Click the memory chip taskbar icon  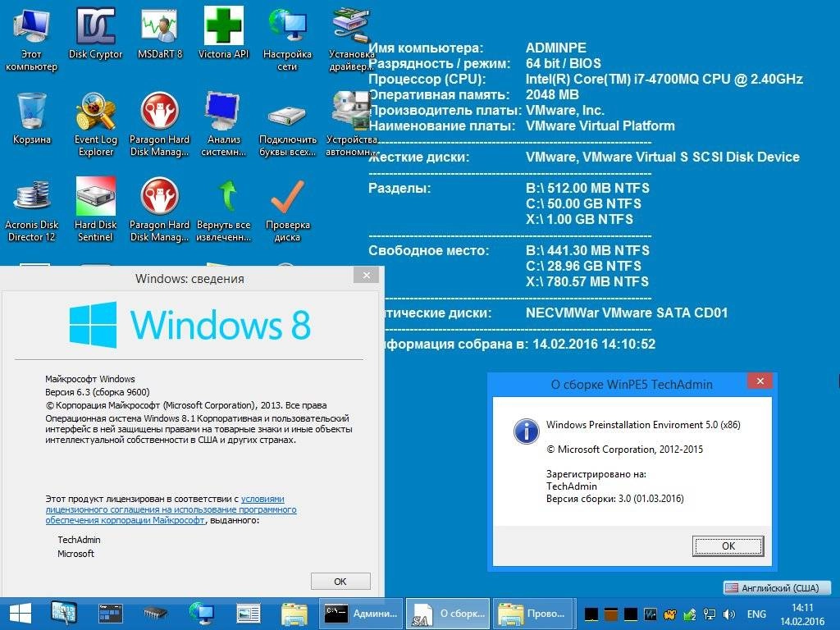click(156, 614)
